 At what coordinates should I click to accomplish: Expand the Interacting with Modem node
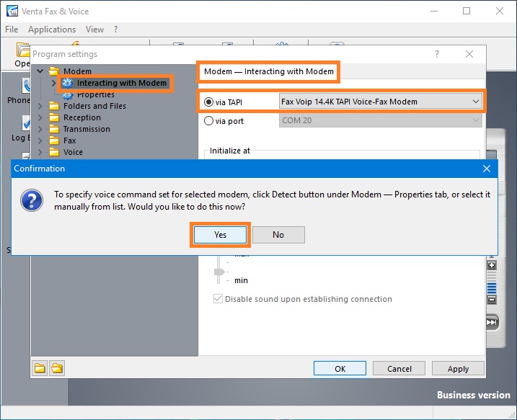(53, 83)
